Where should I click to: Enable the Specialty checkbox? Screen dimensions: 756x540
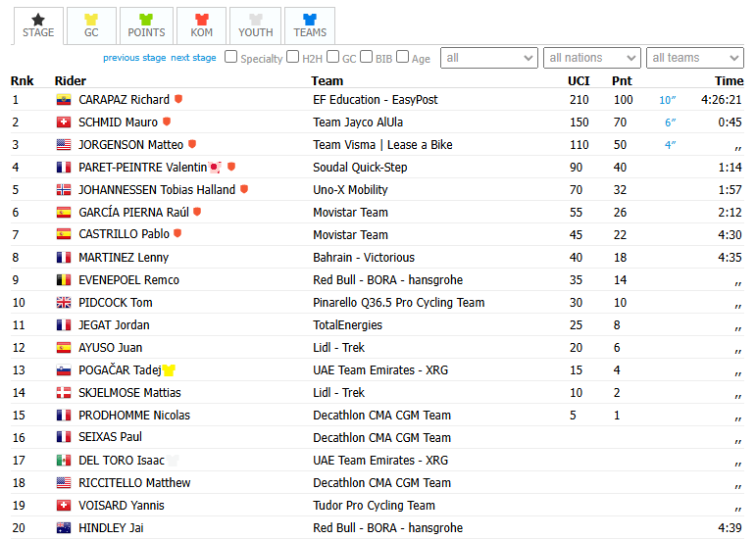[231, 57]
